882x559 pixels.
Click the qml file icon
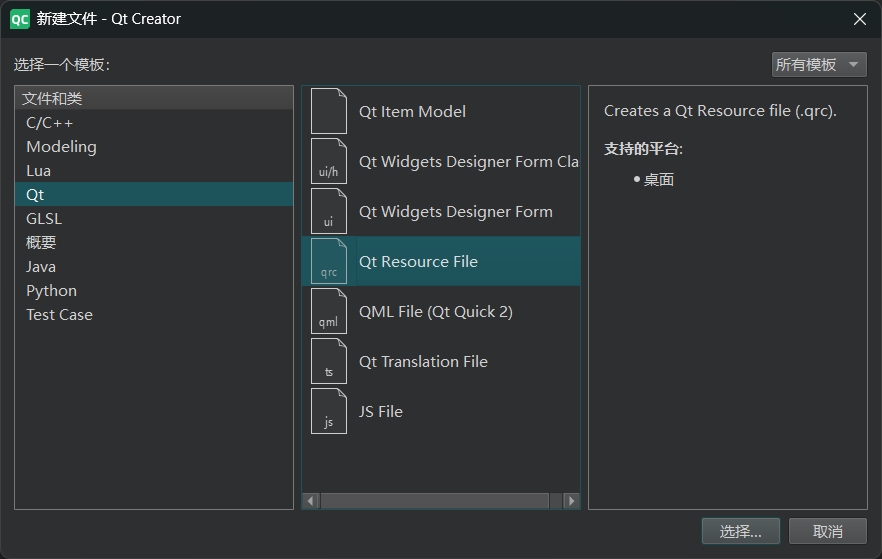[x=329, y=312]
